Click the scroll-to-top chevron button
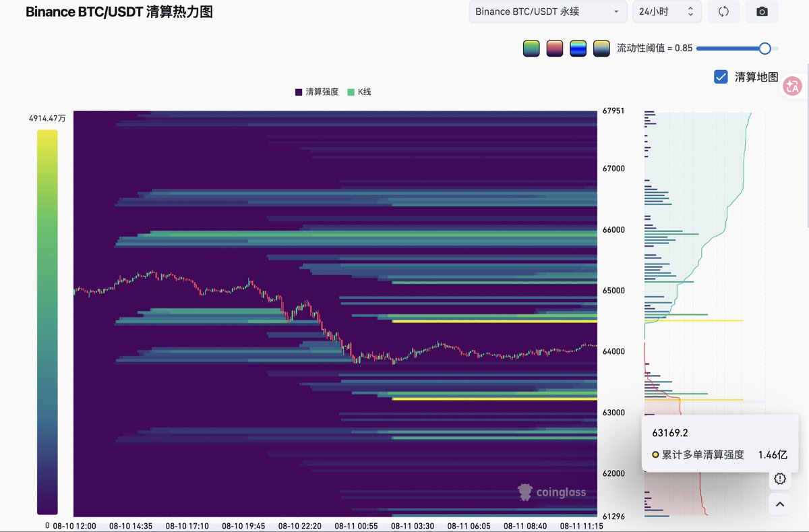This screenshot has width=809, height=532. 780,504
